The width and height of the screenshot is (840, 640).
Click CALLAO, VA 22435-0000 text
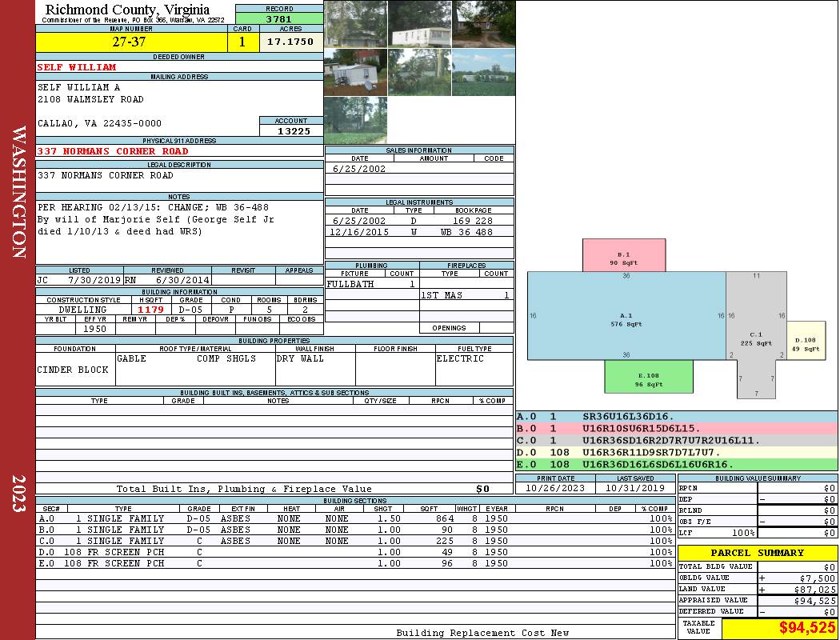tap(100, 124)
